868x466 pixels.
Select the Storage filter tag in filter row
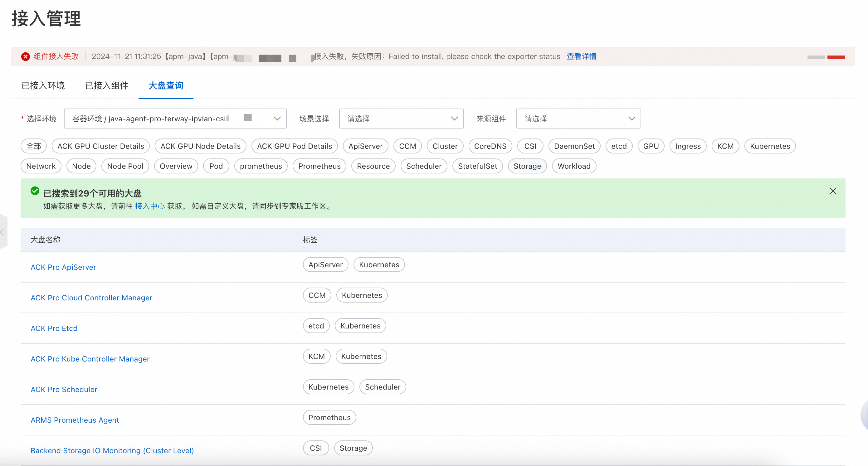[527, 166]
